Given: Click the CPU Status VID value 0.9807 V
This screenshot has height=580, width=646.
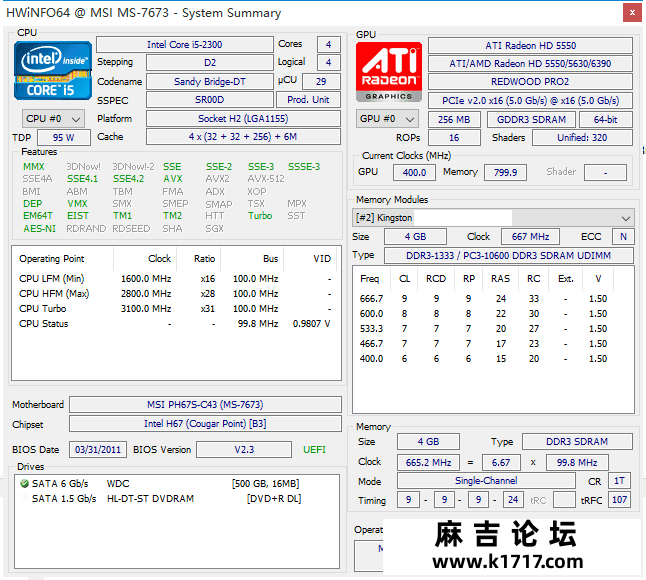Looking at the screenshot, I should pos(311,324).
